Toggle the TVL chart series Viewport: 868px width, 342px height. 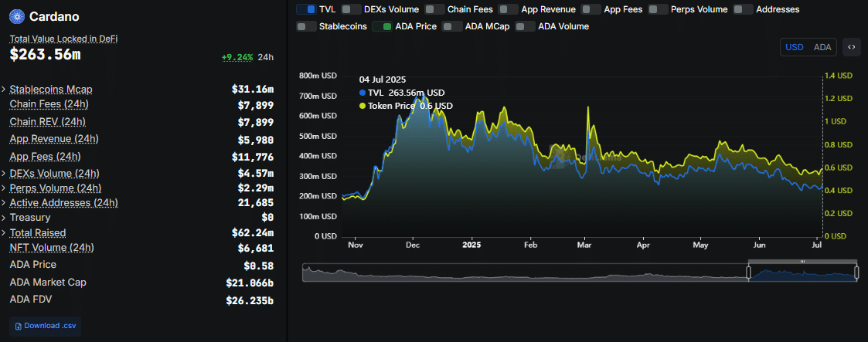tap(306, 9)
